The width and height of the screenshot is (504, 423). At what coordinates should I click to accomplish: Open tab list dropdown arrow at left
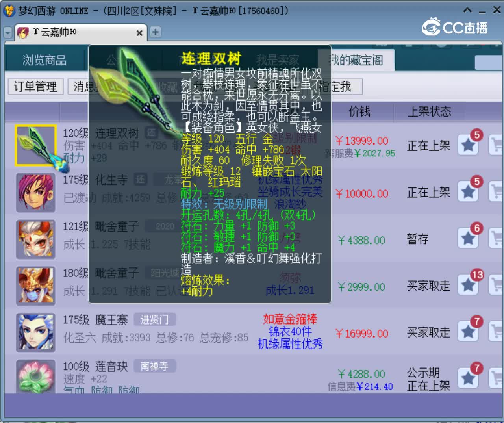click(8, 33)
